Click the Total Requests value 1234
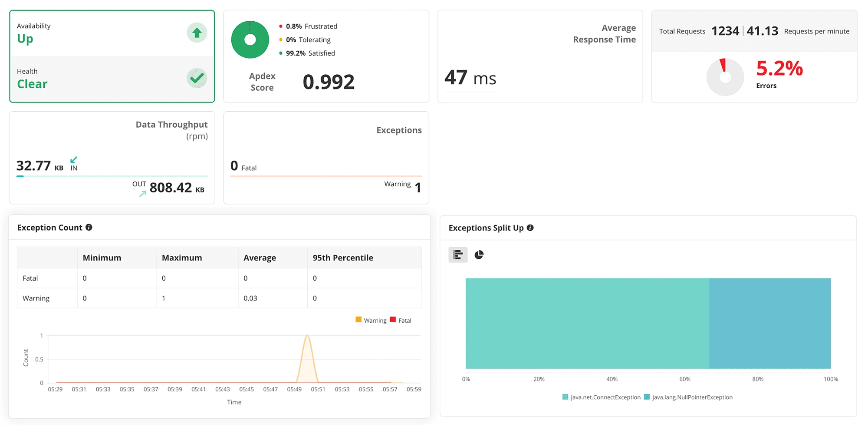This screenshot has width=868, height=430. click(x=725, y=31)
